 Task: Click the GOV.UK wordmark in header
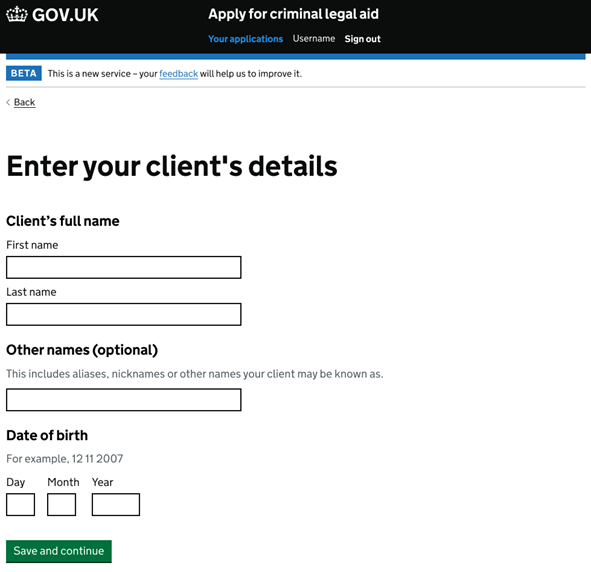pos(65,15)
